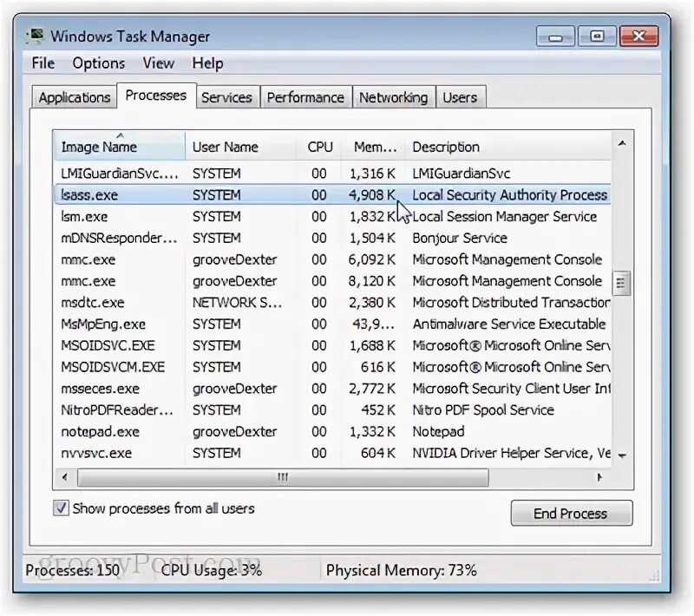
Task: Close the Windows Task Manager window
Action: point(638,36)
